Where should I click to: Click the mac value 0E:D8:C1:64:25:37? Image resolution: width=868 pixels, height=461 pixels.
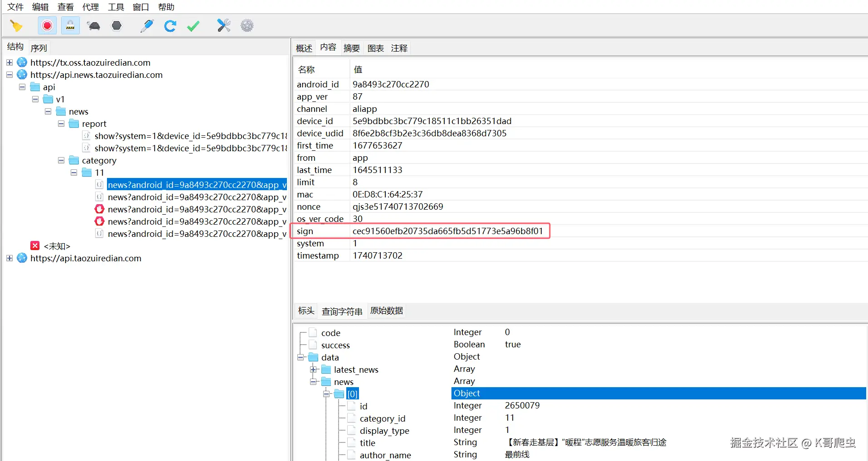(x=387, y=194)
